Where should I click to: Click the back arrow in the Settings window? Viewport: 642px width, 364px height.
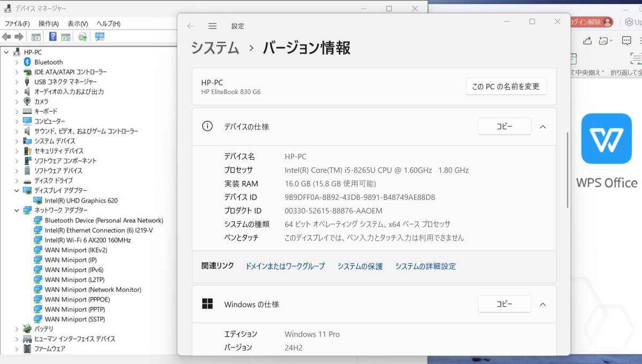pos(190,26)
